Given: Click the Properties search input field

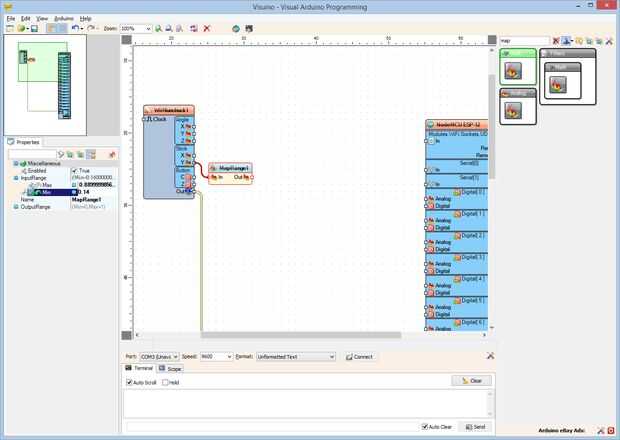Looking at the screenshot, I should [x=32, y=155].
